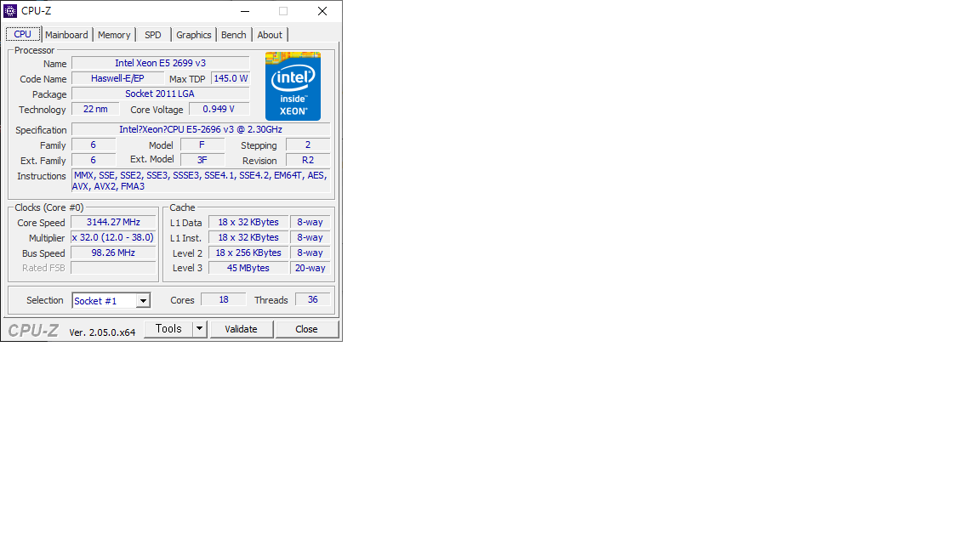Click the Level 3 value 45 MBytes
The image size is (980, 551).
pos(248,268)
